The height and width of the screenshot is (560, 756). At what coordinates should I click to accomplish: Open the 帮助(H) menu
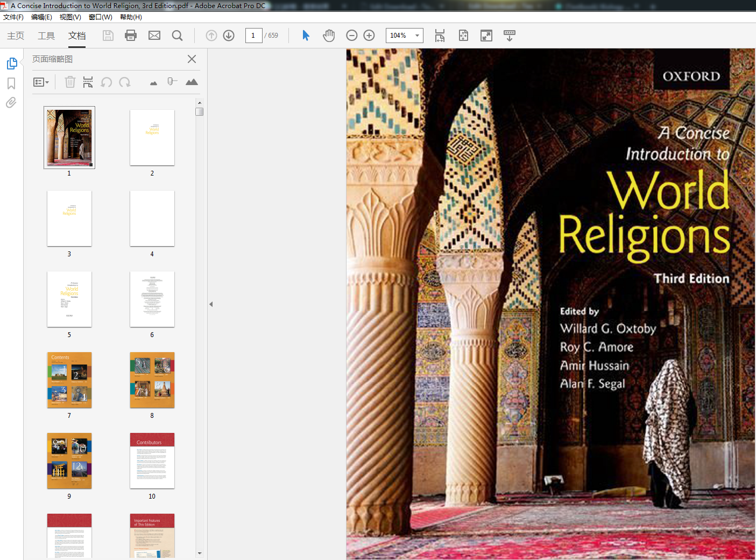(x=131, y=17)
